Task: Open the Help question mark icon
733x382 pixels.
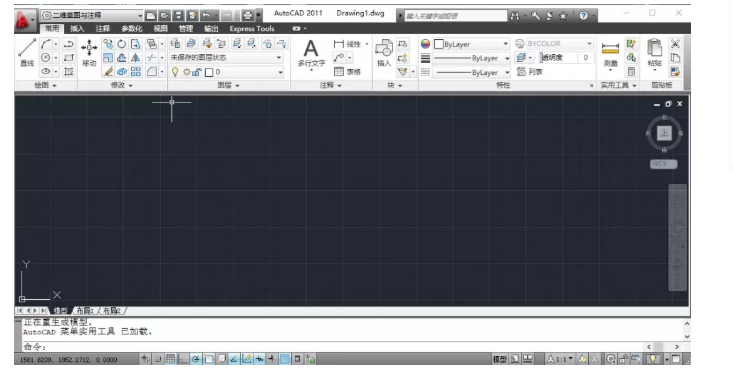Action: [583, 16]
